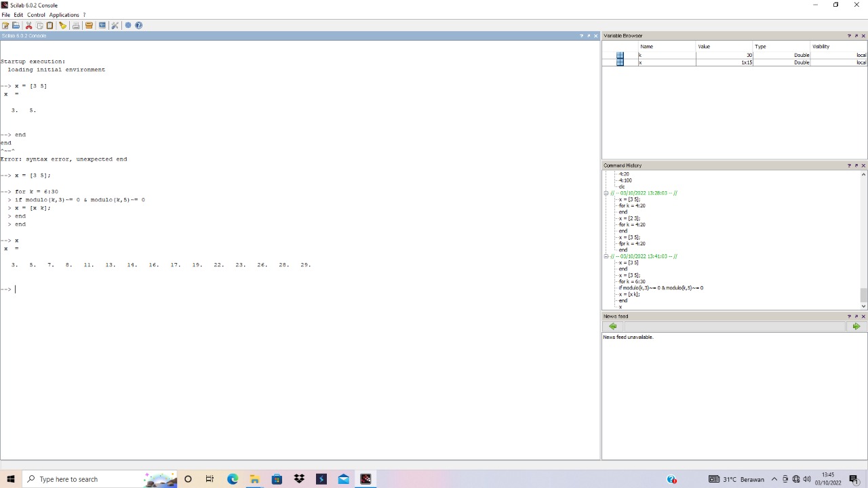Click the Cut scissors icon

click(28, 25)
